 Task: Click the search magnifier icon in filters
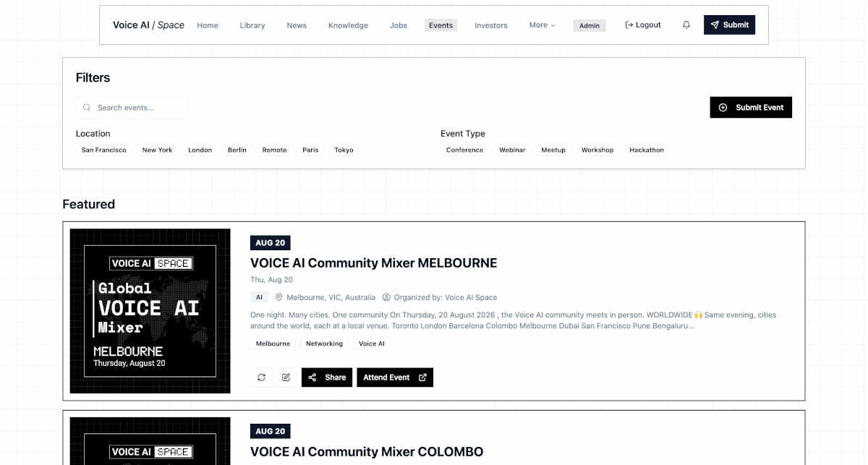[87, 108]
